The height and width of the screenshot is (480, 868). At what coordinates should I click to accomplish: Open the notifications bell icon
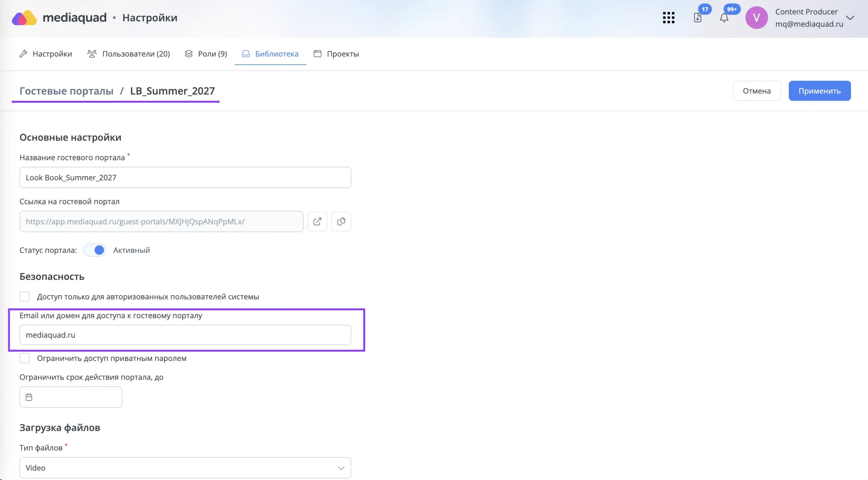point(724,18)
